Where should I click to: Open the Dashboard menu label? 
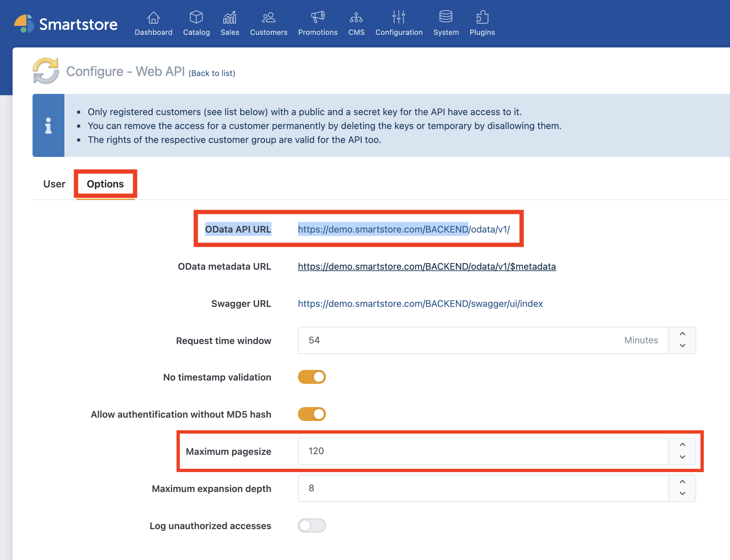pos(153,32)
